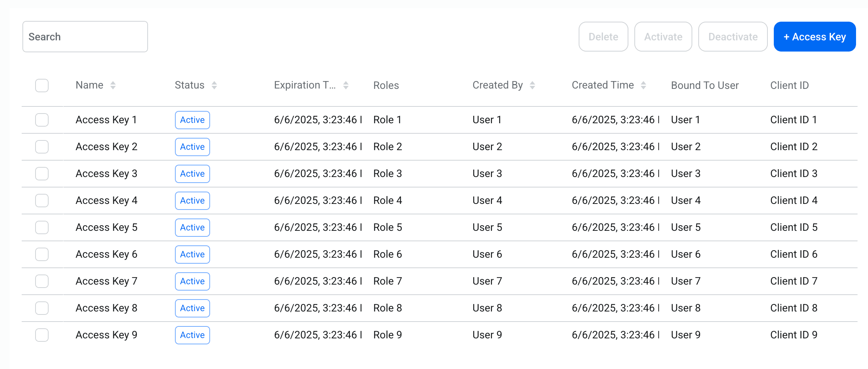Viewport: 868px width, 369px height.
Task: Check the Access Key 1 row checkbox
Action: (41, 120)
